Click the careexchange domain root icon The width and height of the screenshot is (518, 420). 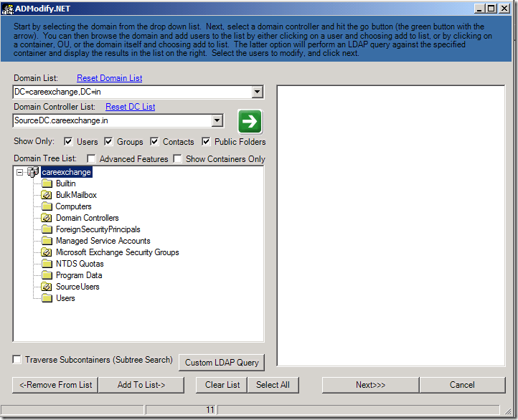point(33,172)
